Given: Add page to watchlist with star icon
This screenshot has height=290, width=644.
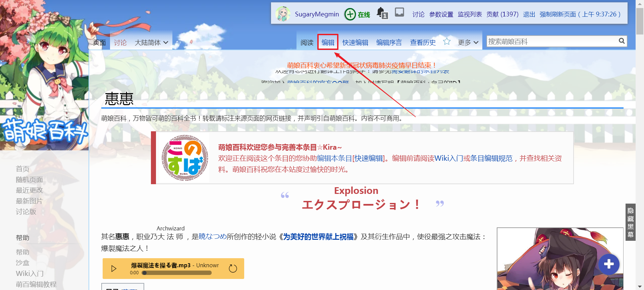Looking at the screenshot, I should 446,42.
